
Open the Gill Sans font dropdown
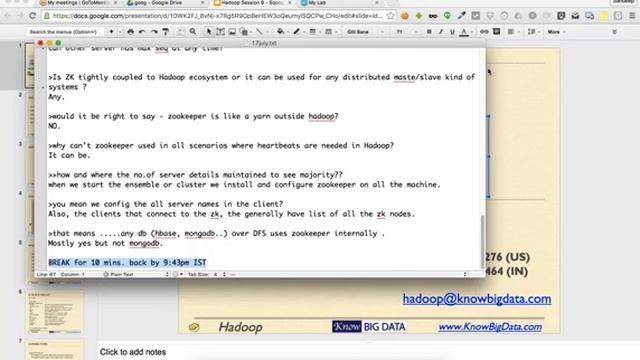coord(365,32)
